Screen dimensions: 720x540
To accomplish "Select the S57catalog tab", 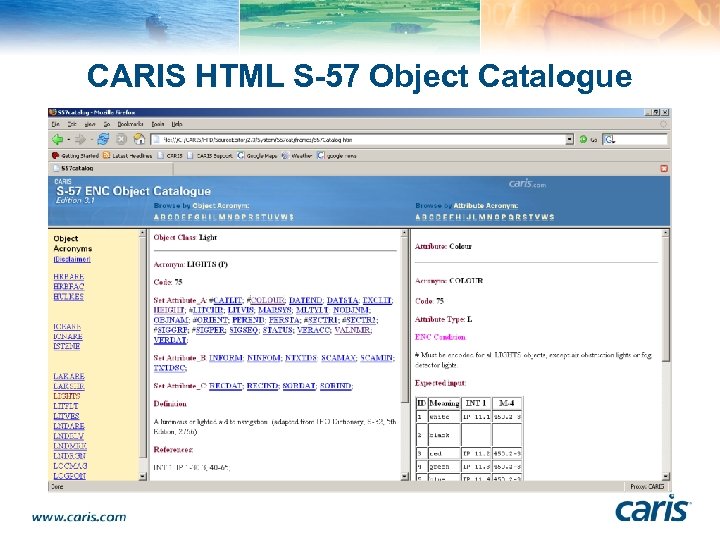I will point(111,169).
